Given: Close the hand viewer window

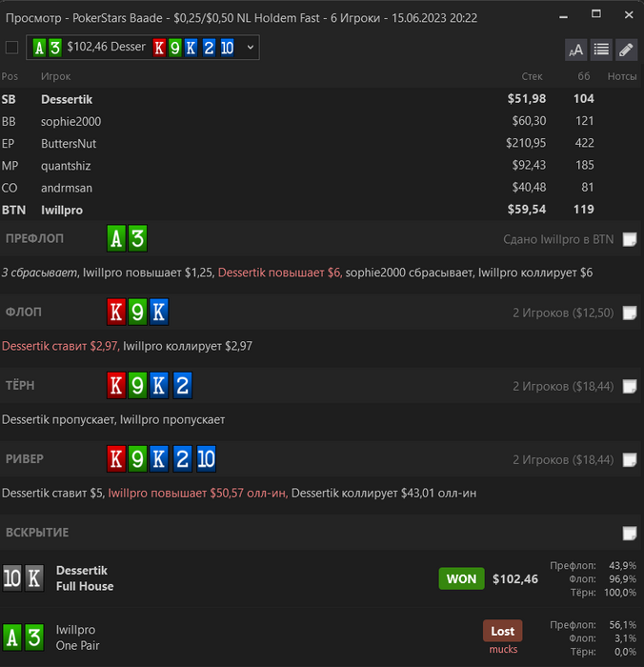Looking at the screenshot, I should (x=629, y=15).
